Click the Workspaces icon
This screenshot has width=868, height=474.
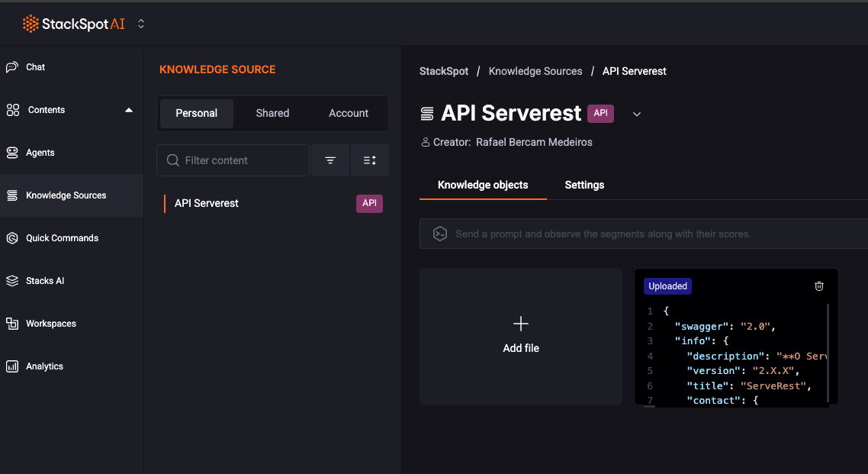point(12,324)
